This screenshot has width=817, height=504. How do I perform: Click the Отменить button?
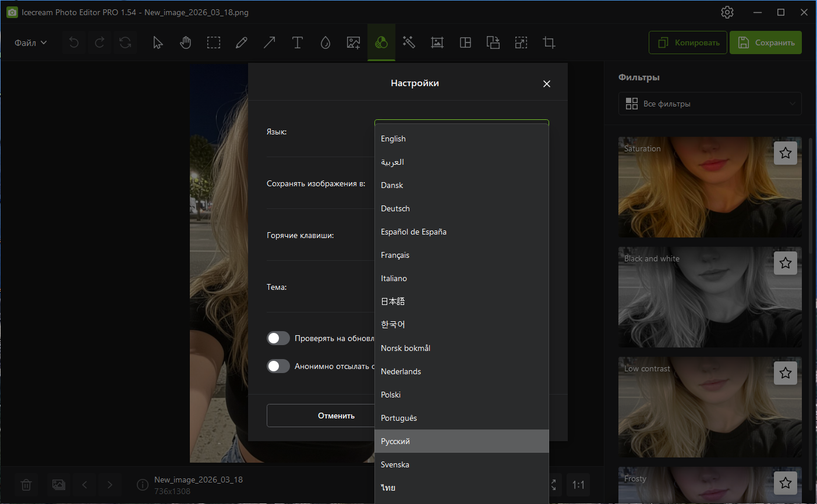click(x=320, y=416)
